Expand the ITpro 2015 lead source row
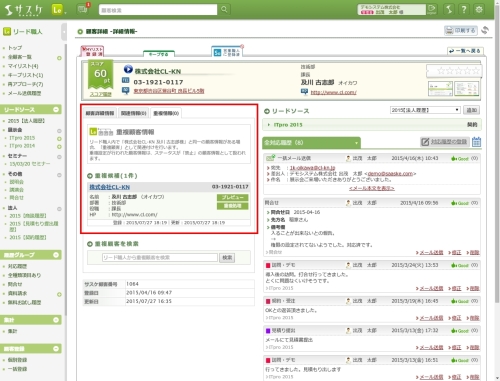 tap(372, 125)
